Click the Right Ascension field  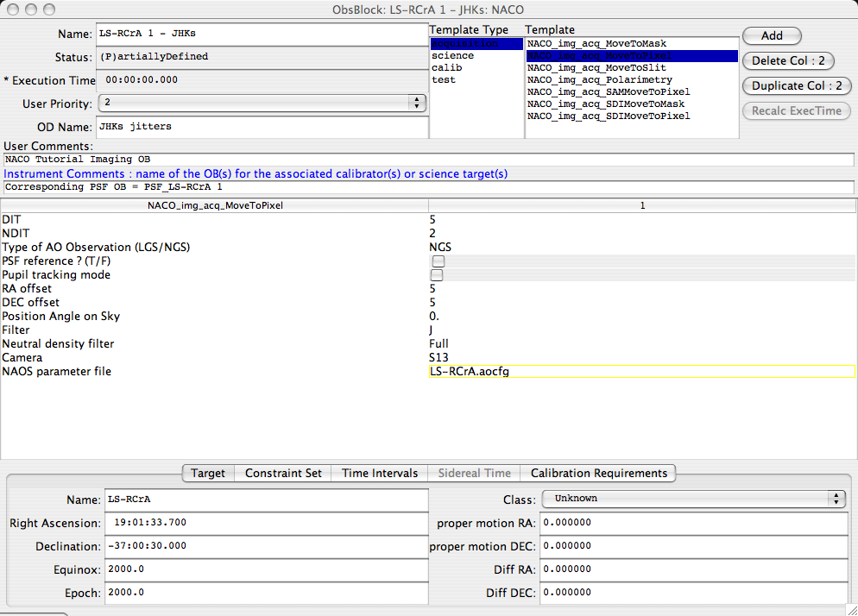click(x=266, y=523)
